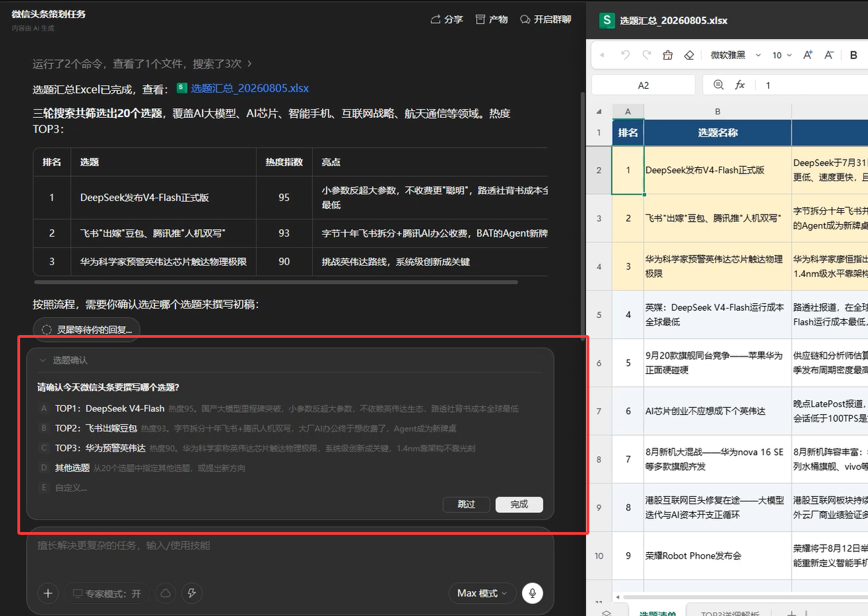Open the 微软雅黑 font dropdown
The width and height of the screenshot is (868, 616).
click(x=736, y=55)
